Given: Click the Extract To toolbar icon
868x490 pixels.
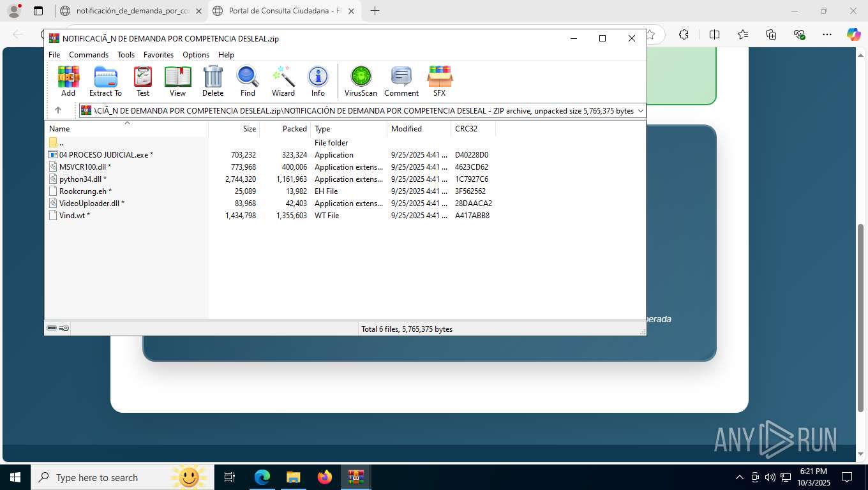Looking at the screenshot, I should tap(105, 82).
